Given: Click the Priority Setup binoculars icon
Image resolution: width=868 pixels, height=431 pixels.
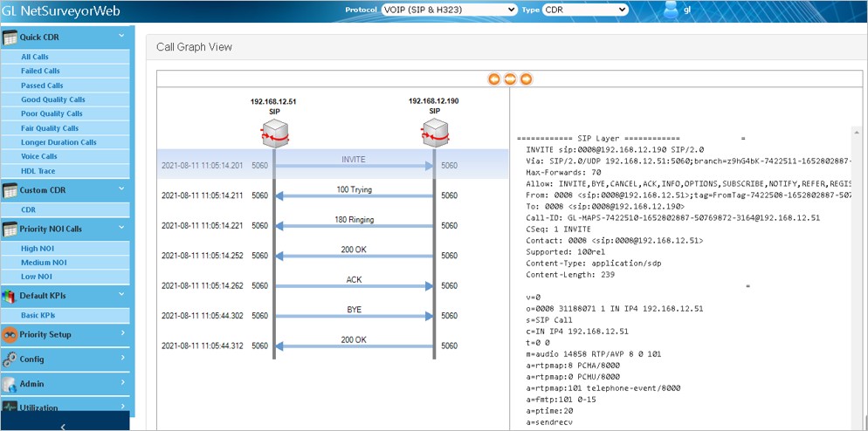Looking at the screenshot, I should click(x=10, y=335).
